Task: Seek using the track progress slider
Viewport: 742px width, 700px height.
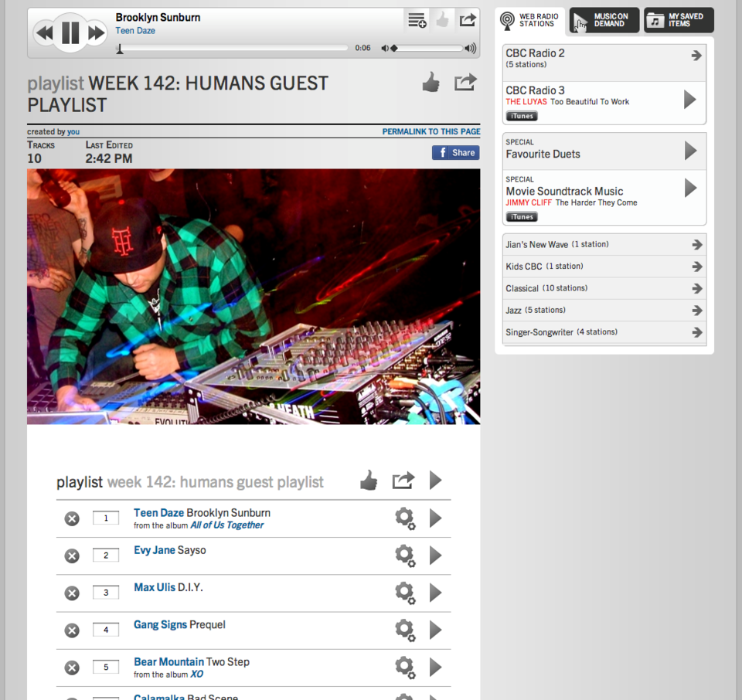Action: [233, 48]
